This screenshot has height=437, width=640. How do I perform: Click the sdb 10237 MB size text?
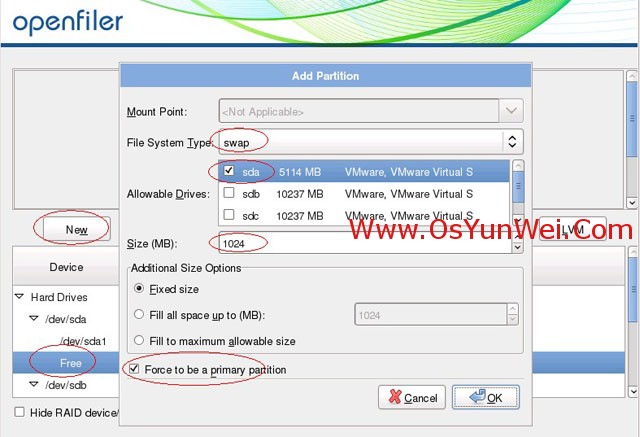(x=300, y=194)
